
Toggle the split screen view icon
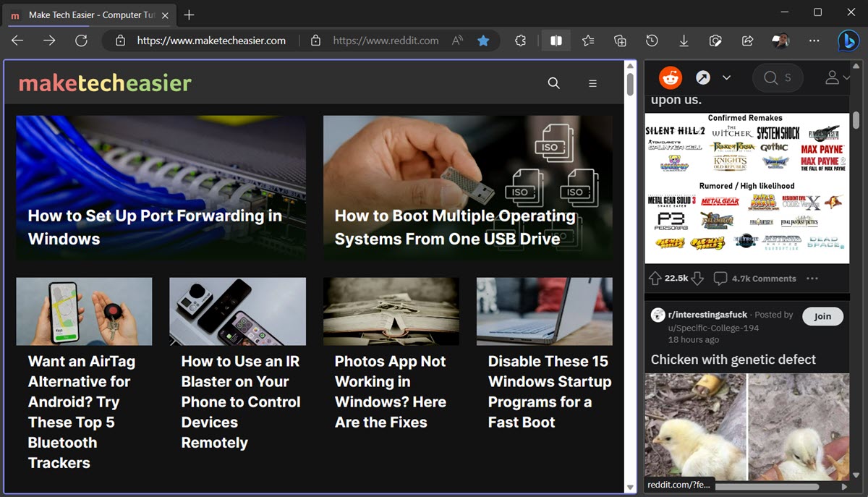[x=556, y=41]
